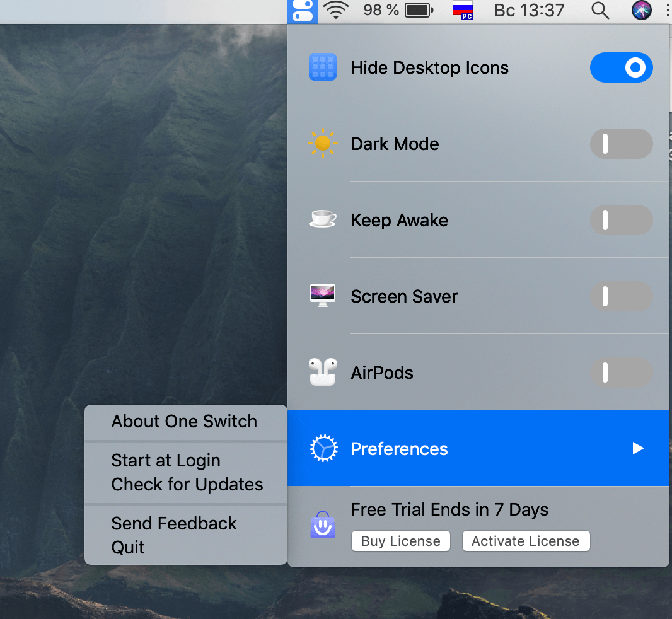Click the One Switch menu bar icon
The width and height of the screenshot is (672, 619).
point(303,10)
